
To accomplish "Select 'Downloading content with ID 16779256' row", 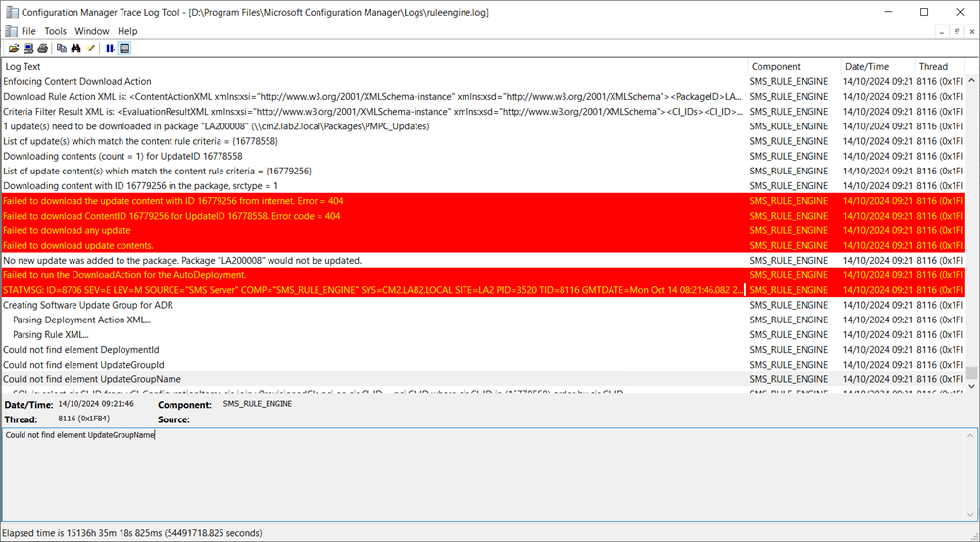I will coord(482,185).
